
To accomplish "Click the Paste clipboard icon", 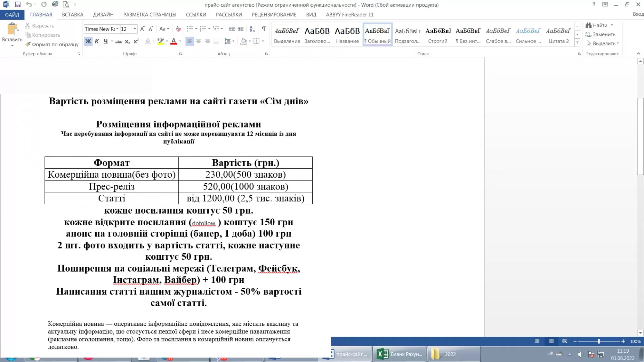I will 12,30.
